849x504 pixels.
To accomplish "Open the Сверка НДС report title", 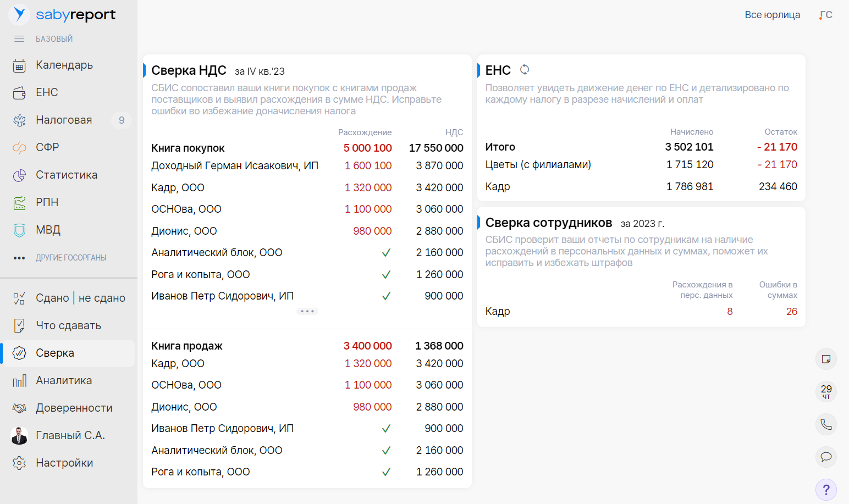I will [189, 70].
